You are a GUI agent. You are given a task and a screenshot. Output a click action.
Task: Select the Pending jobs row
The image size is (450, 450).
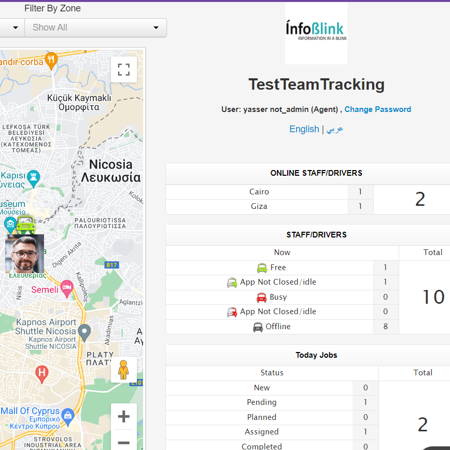click(272, 402)
